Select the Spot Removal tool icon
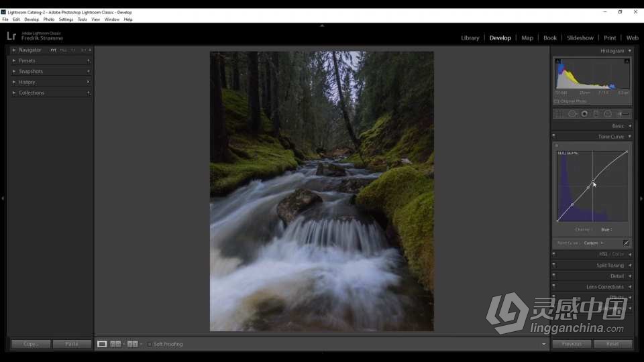Screen dimensions: 644x362 coord(572,114)
